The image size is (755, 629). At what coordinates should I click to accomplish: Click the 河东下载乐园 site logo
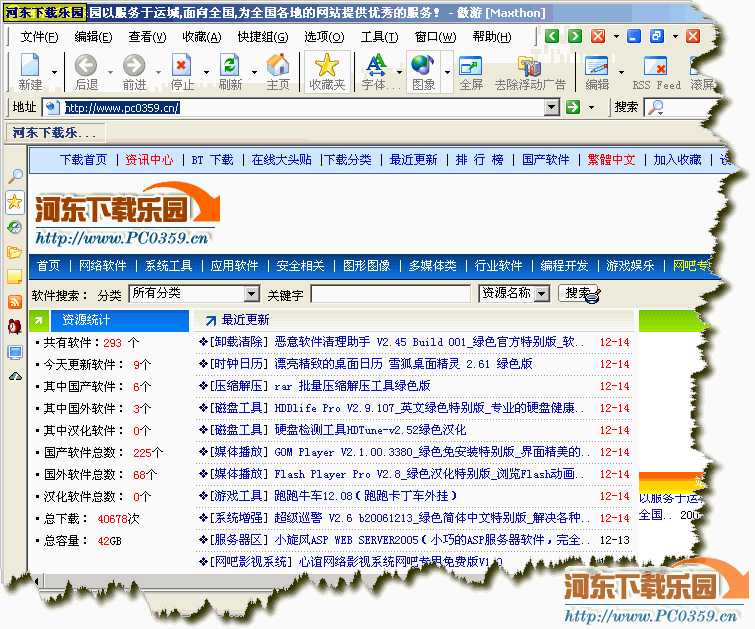(127, 213)
